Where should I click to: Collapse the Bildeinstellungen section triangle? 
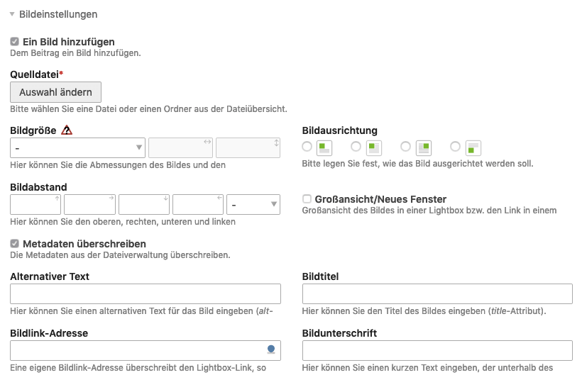[x=12, y=14]
